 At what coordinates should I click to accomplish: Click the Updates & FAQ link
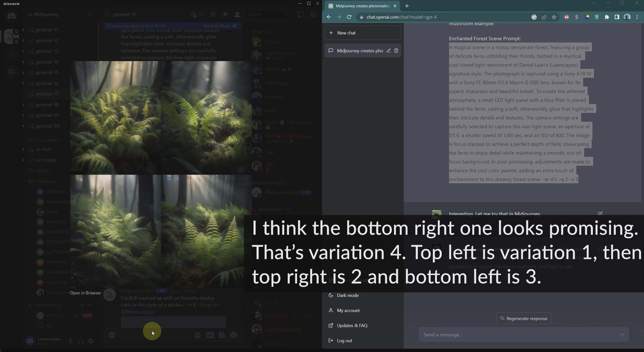(352, 325)
